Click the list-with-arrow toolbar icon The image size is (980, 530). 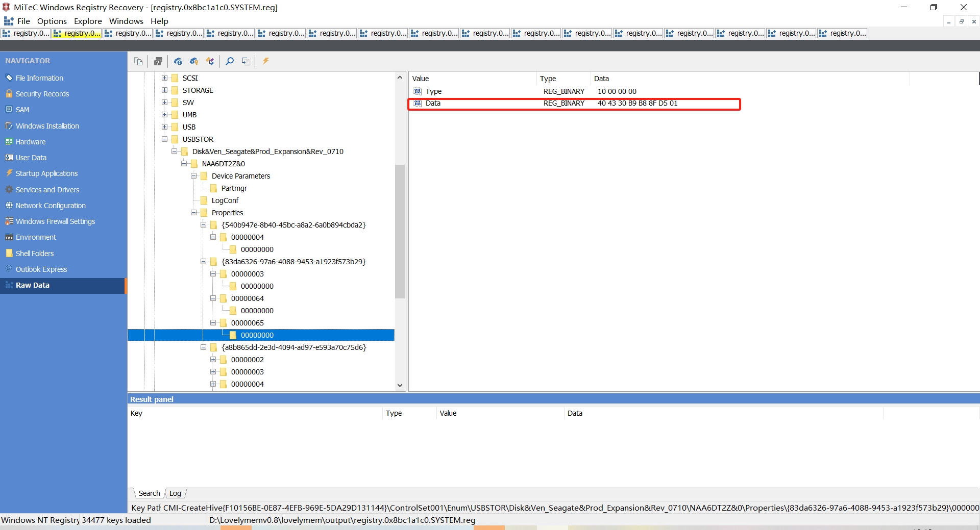pyautogui.click(x=246, y=61)
